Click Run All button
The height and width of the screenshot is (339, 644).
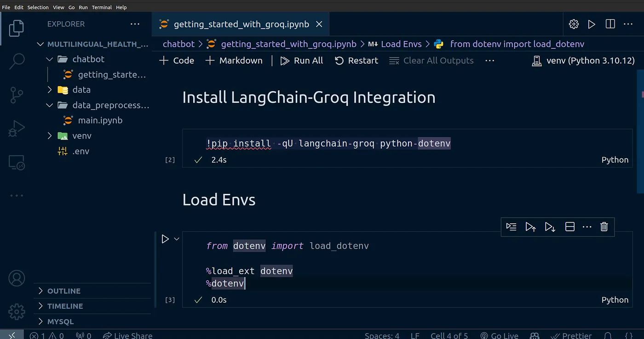coord(302,60)
